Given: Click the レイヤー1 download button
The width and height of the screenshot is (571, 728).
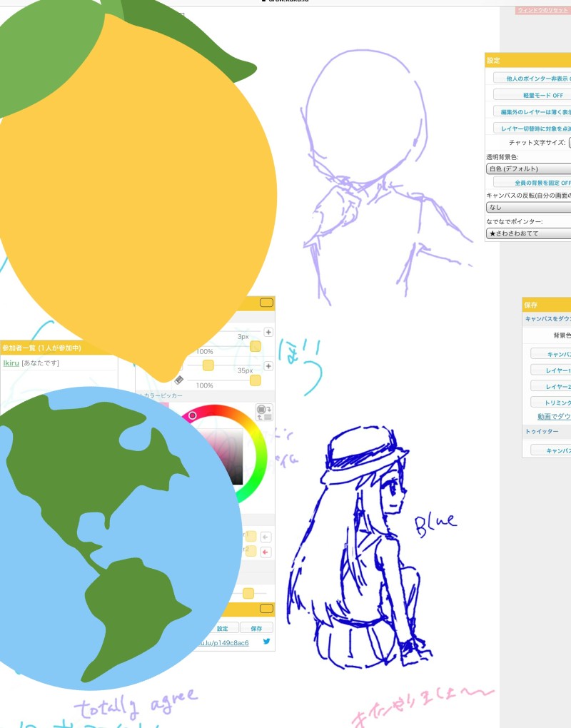Looking at the screenshot, I should tap(551, 370).
